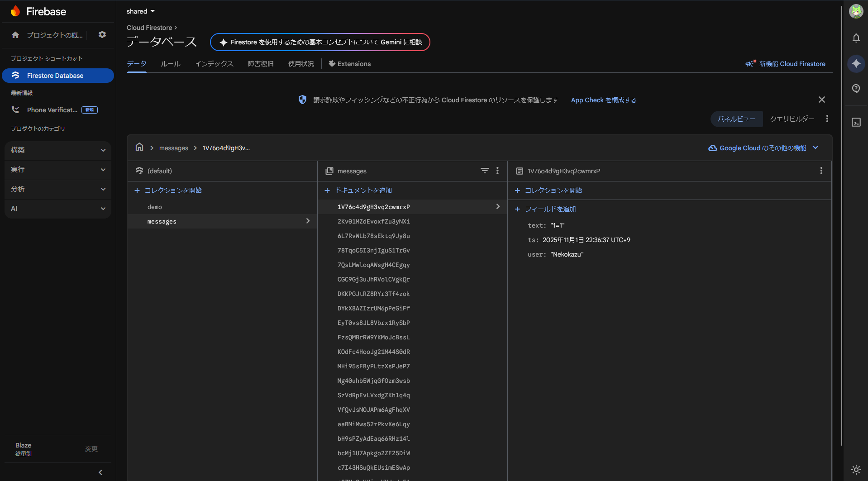The image size is (868, 481).
Task: Select the demo collection
Action: [222, 207]
